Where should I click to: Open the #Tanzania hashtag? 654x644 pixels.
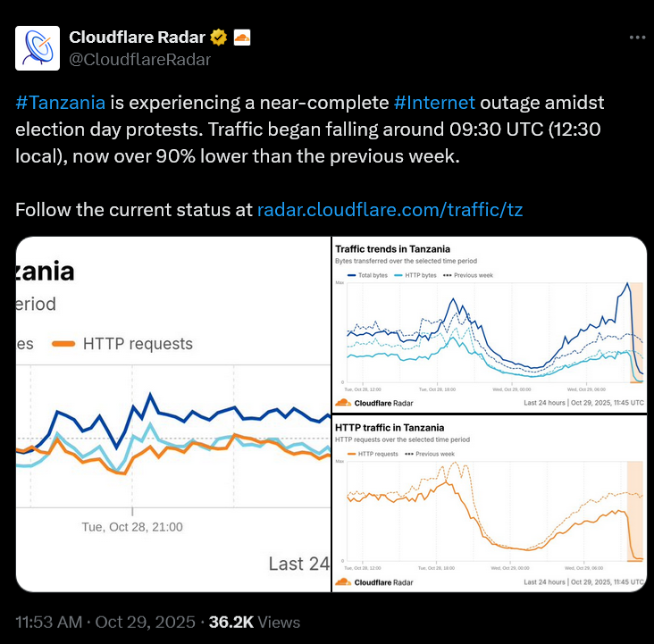coord(61,102)
